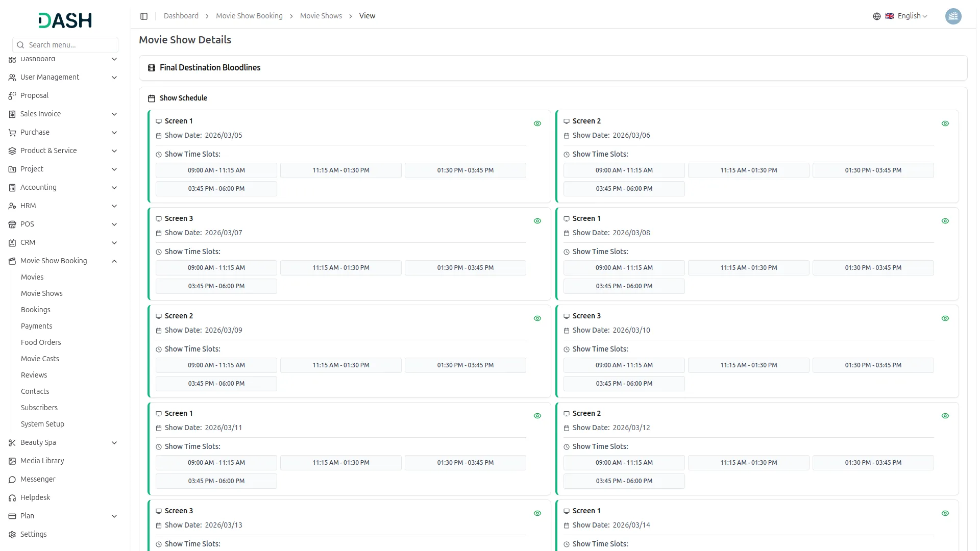Click the POS icon in the sidebar
The width and height of the screenshot is (980, 551).
pyautogui.click(x=11, y=224)
